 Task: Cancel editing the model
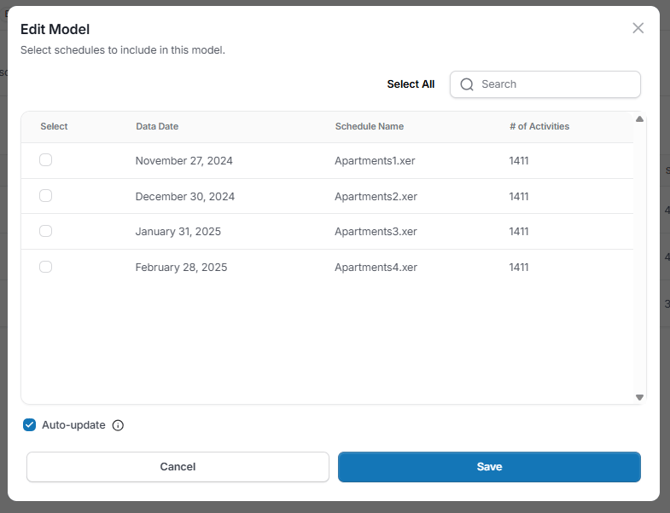point(178,467)
